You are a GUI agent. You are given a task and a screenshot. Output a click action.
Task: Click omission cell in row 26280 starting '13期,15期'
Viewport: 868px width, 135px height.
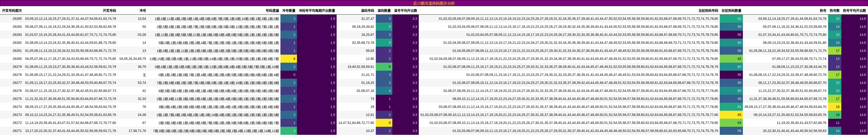[214, 59]
